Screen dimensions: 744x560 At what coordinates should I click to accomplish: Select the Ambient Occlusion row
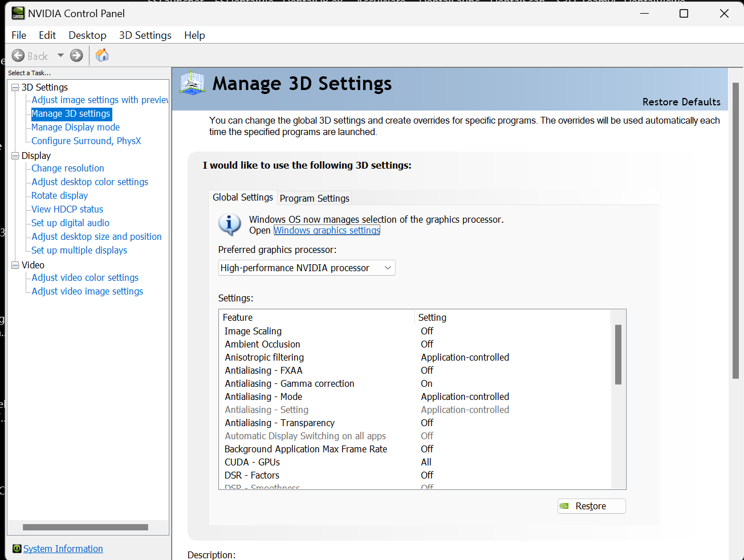click(414, 344)
